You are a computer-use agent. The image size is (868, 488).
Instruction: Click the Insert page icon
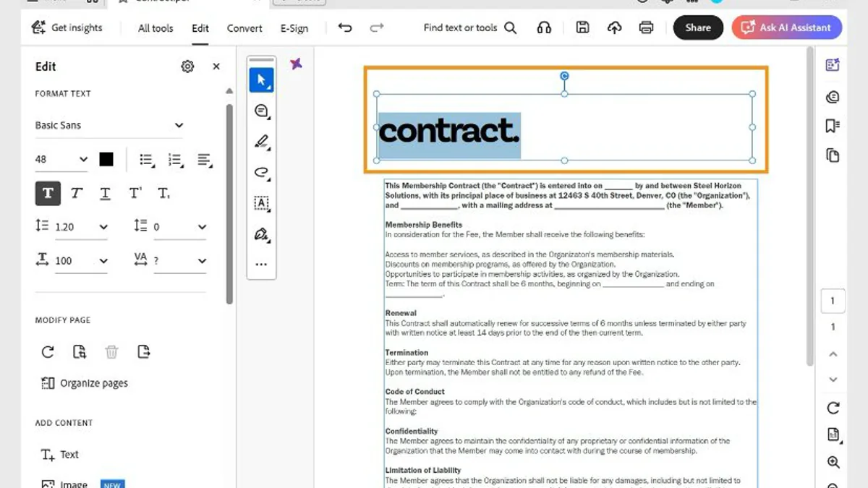pos(80,352)
